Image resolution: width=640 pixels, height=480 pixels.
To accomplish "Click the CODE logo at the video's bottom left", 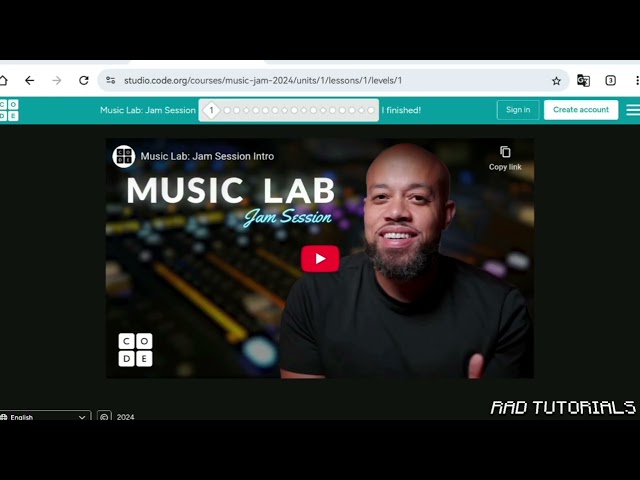I will [x=136, y=350].
